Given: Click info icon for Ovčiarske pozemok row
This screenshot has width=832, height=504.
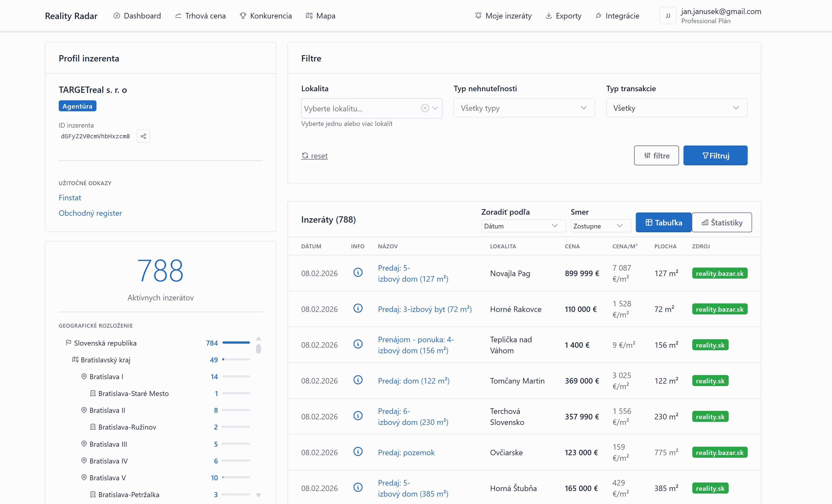Looking at the screenshot, I should pyautogui.click(x=358, y=452).
